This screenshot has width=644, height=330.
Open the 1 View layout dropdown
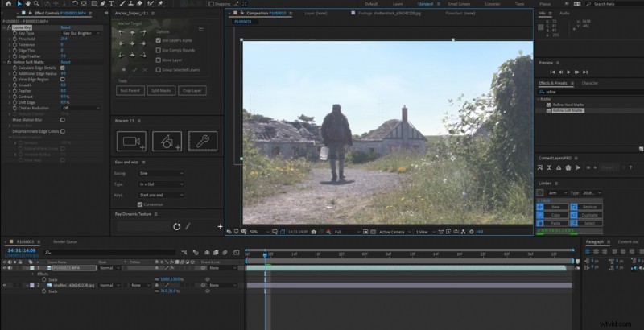pyautogui.click(x=425, y=232)
